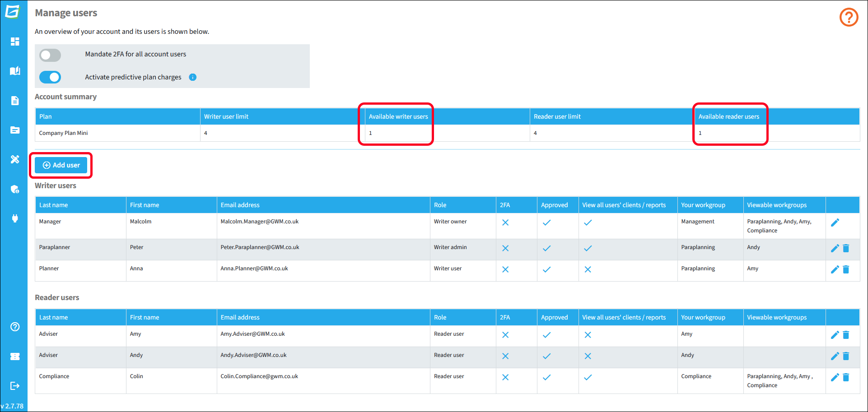Click the Approved check mark in Anna's row

pyautogui.click(x=546, y=269)
